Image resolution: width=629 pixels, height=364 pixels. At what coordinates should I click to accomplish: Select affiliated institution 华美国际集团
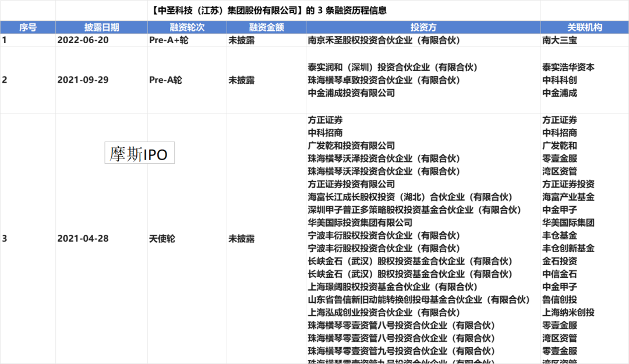568,222
